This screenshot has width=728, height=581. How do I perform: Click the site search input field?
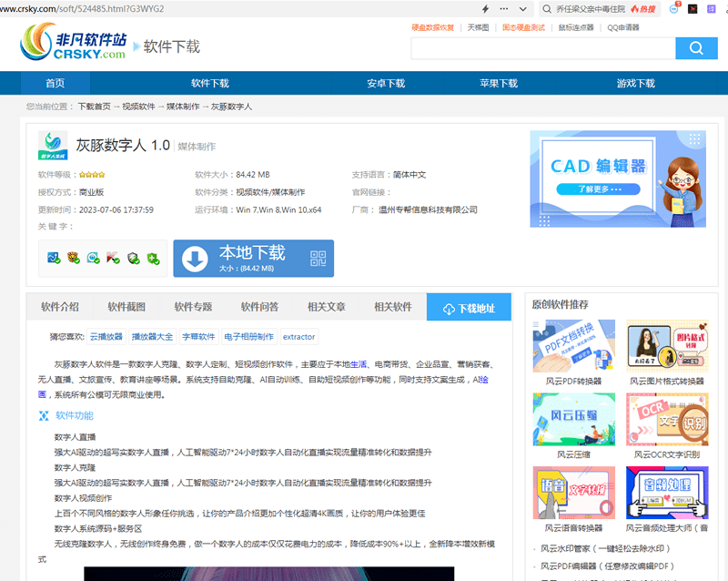click(x=542, y=48)
